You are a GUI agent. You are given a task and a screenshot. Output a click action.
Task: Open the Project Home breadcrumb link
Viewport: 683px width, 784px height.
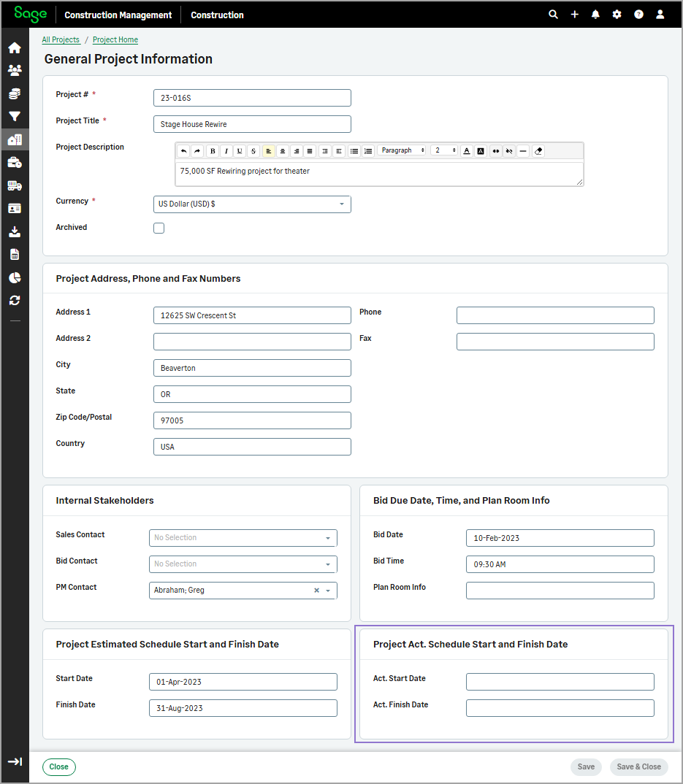pos(115,39)
